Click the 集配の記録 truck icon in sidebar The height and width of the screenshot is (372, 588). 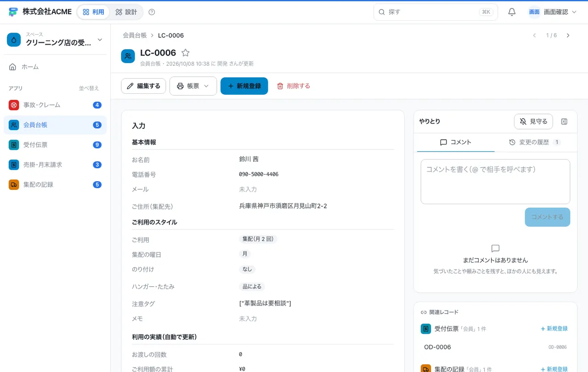click(14, 184)
